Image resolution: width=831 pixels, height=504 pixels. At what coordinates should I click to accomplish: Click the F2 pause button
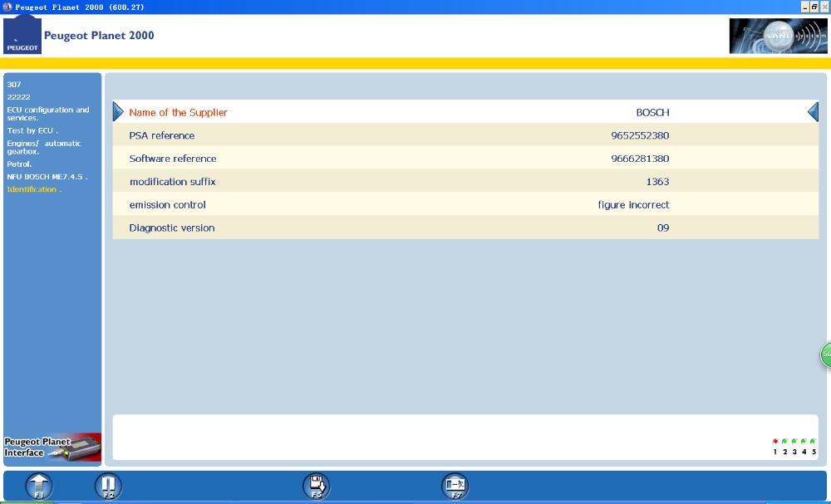coord(108,486)
